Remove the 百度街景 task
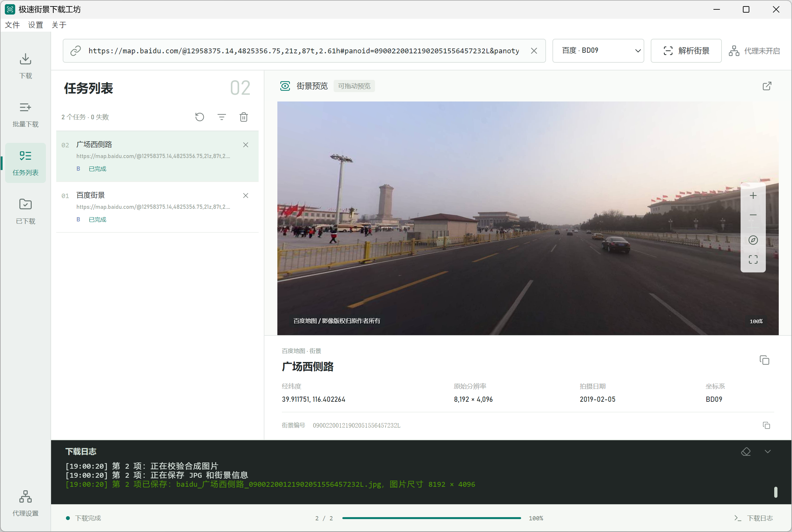 [246, 196]
